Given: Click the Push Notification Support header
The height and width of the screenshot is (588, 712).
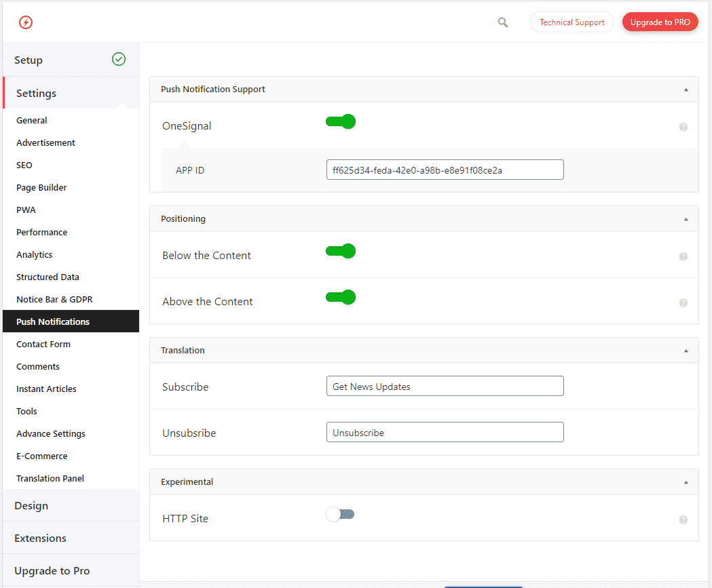Looking at the screenshot, I should click(x=424, y=89).
